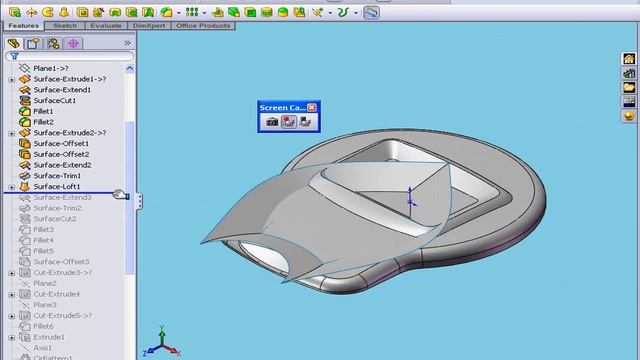Open Reference Geometry dropdown arrow
The height and width of the screenshot is (360, 640).
[x=330, y=13]
